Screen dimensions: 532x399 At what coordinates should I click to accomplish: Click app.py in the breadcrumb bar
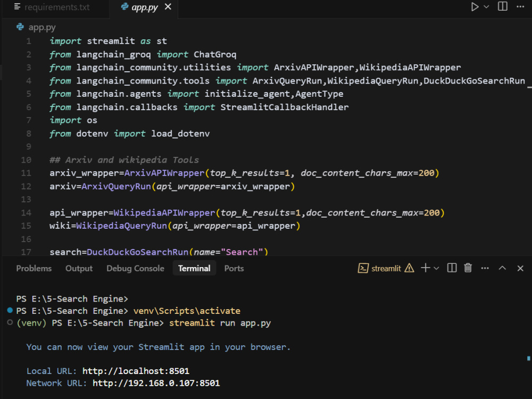[x=41, y=28]
